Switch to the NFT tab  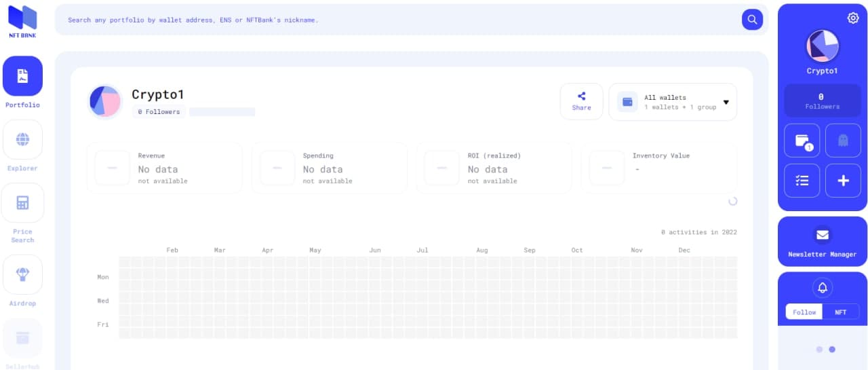point(840,312)
